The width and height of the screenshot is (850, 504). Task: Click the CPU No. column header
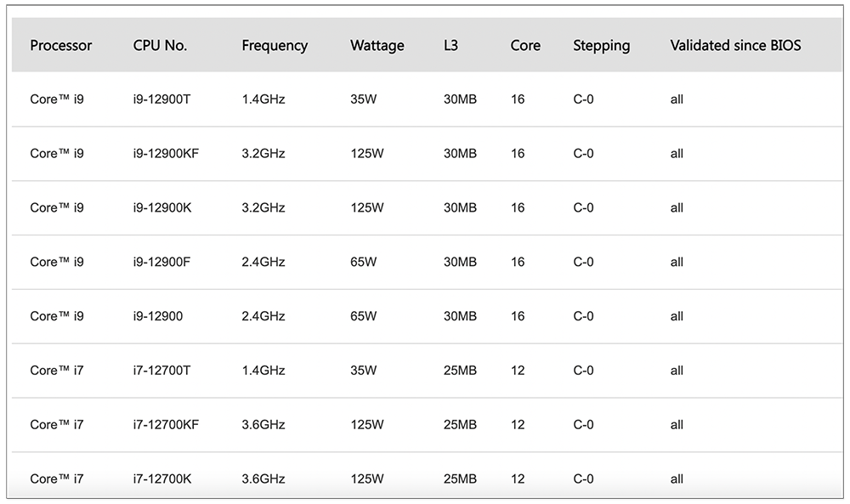(160, 46)
